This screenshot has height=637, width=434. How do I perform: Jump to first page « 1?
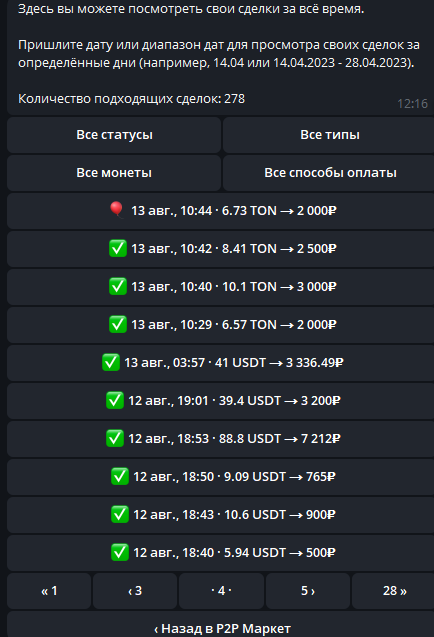tap(49, 591)
